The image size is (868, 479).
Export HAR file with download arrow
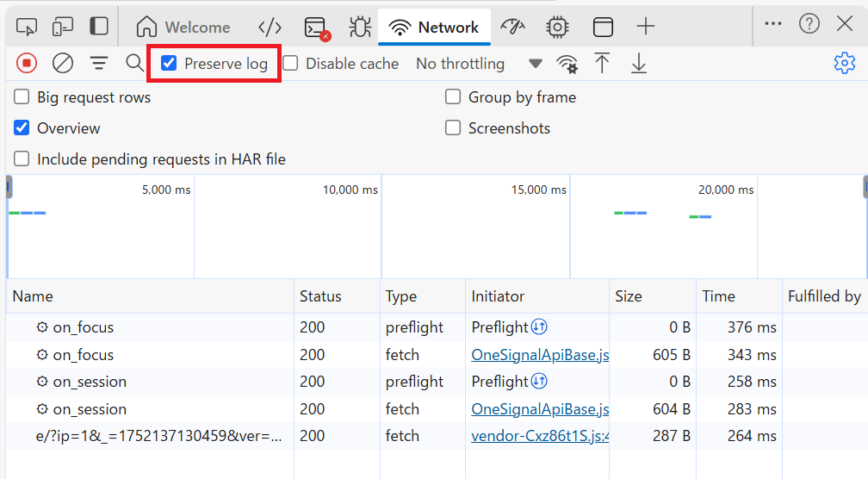point(638,63)
